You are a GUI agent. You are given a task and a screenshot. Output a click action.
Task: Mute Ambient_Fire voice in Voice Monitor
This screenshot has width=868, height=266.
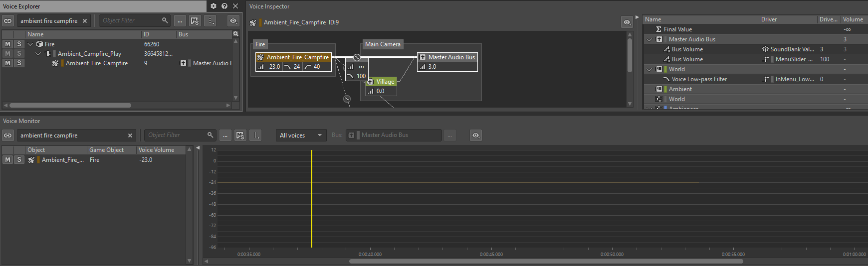[7, 160]
